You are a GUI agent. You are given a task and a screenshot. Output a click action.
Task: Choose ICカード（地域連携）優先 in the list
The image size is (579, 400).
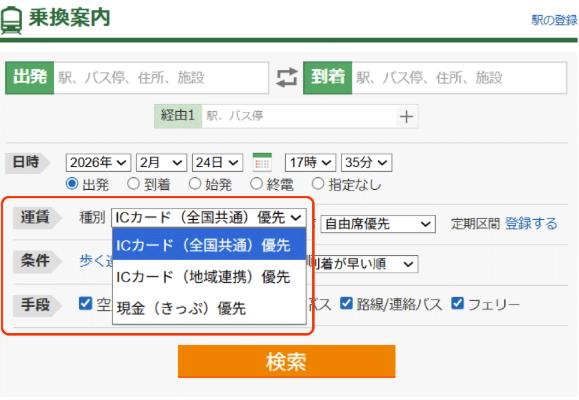coord(209,276)
